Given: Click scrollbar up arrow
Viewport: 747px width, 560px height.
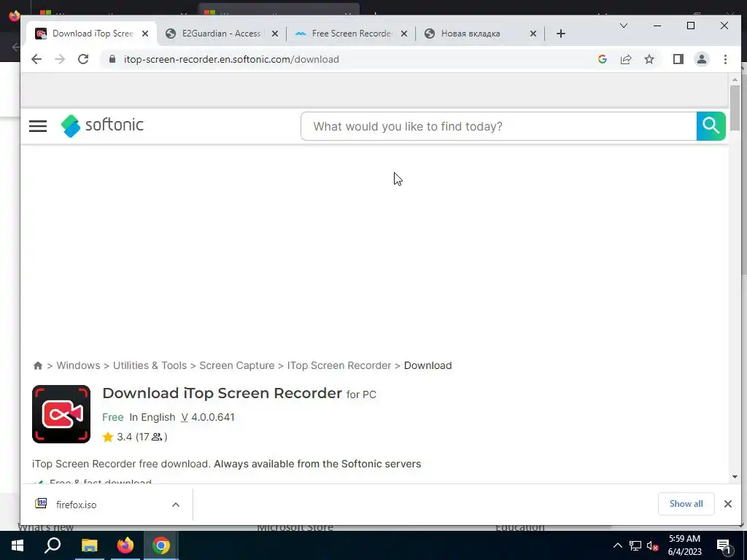Looking at the screenshot, I should (x=735, y=79).
